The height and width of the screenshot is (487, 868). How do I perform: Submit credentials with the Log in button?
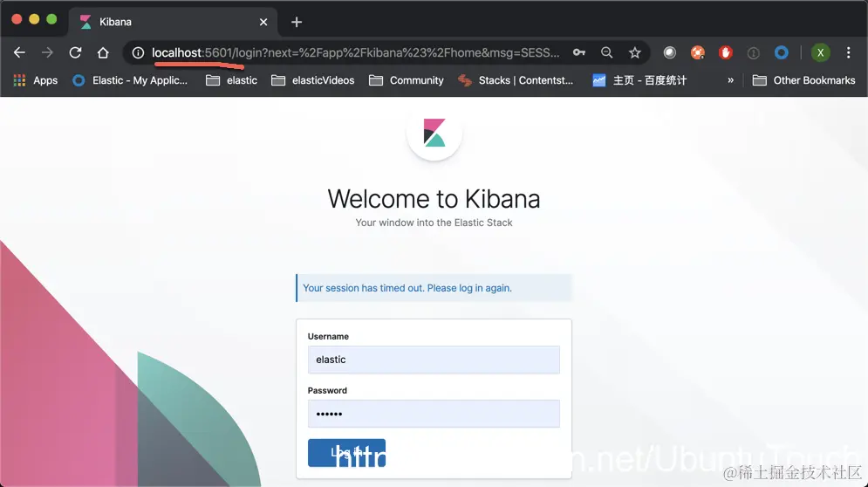(x=346, y=453)
